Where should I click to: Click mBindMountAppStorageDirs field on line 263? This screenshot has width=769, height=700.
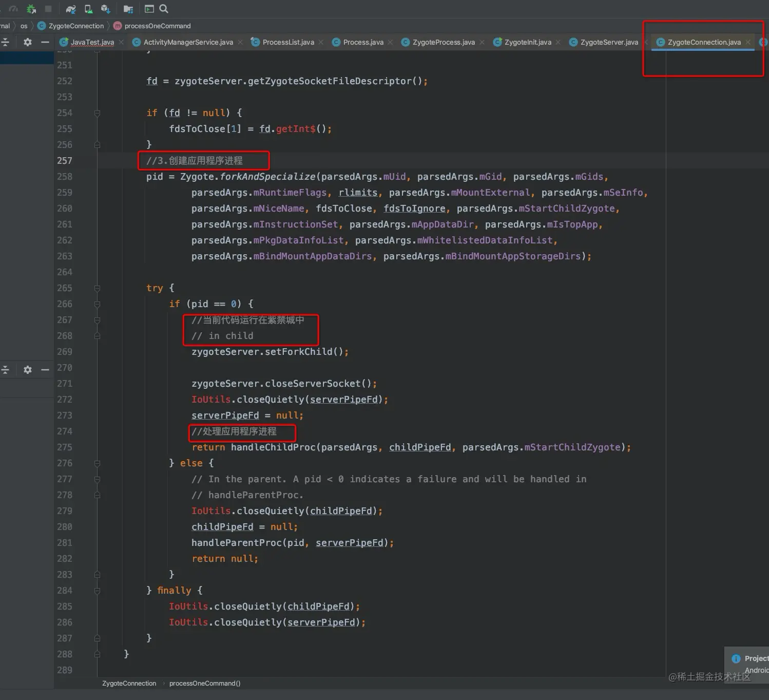[x=512, y=256]
